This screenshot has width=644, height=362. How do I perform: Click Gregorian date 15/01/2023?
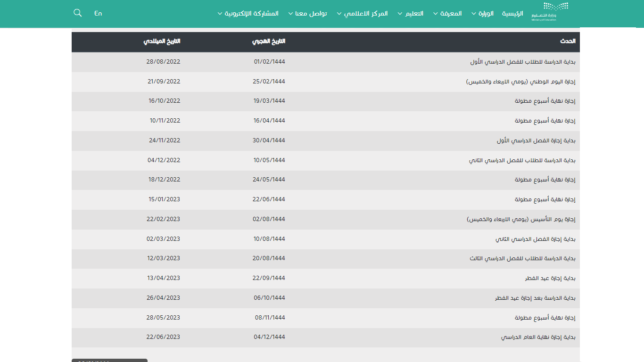click(165, 199)
